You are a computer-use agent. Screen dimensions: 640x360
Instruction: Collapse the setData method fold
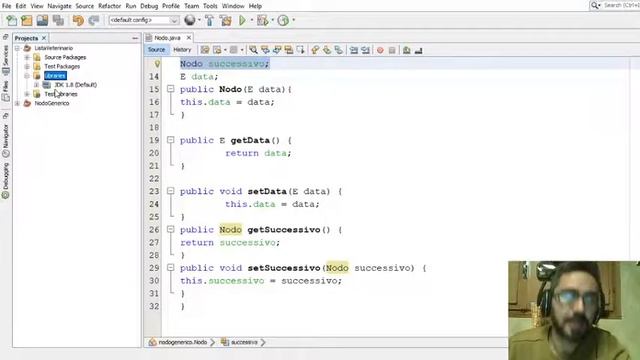pyautogui.click(x=171, y=191)
